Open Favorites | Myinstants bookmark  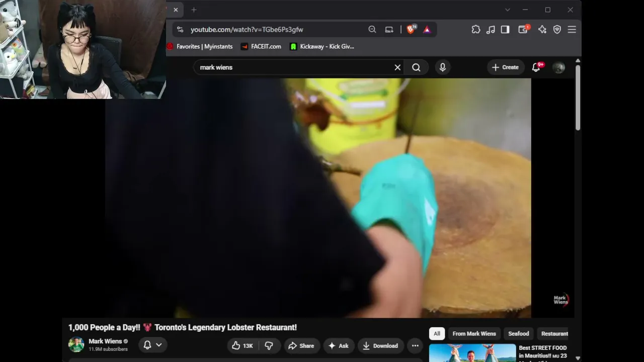coord(200,46)
